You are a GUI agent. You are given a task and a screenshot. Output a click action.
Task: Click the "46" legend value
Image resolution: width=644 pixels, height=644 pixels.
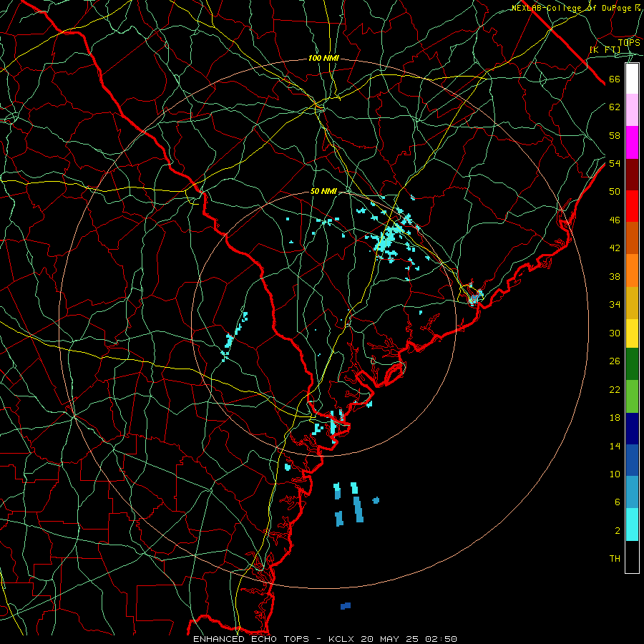(615, 220)
